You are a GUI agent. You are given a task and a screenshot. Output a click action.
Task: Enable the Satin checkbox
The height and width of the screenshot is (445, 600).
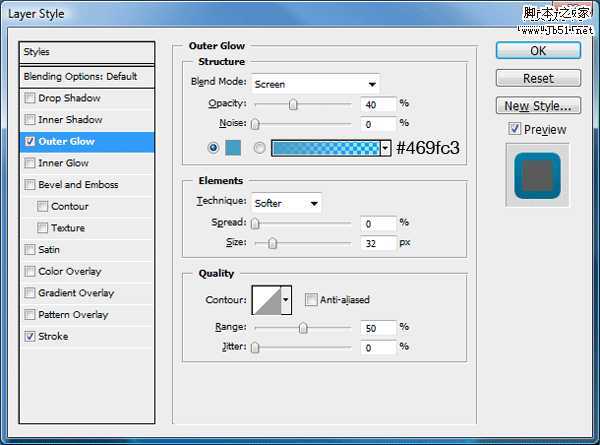point(29,250)
